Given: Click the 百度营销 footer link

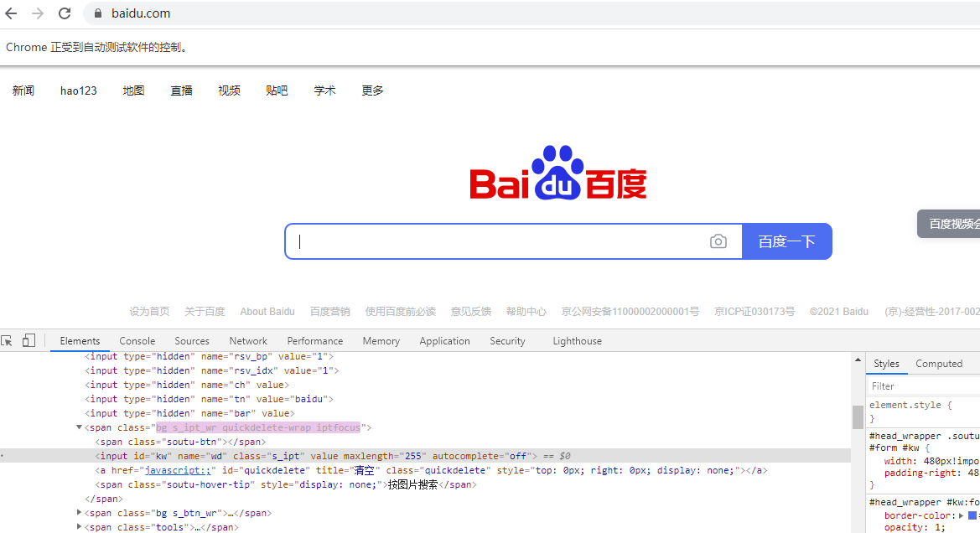Looking at the screenshot, I should coord(330,311).
